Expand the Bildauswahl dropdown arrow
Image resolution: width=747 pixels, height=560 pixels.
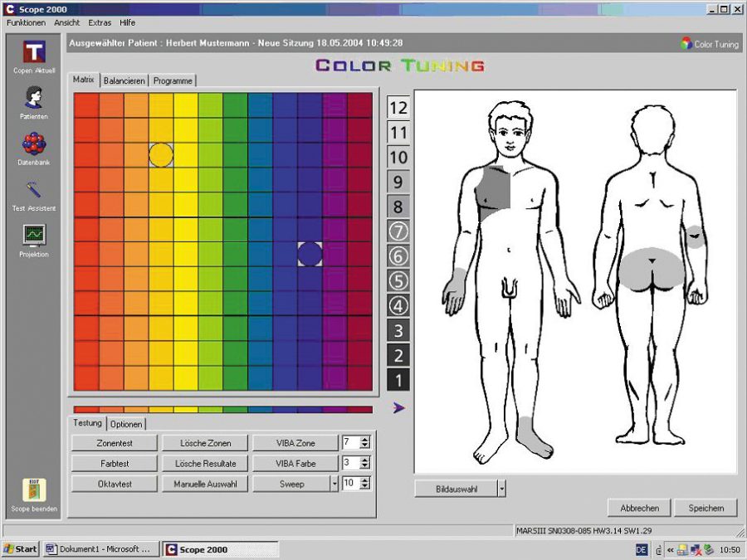tap(501, 489)
